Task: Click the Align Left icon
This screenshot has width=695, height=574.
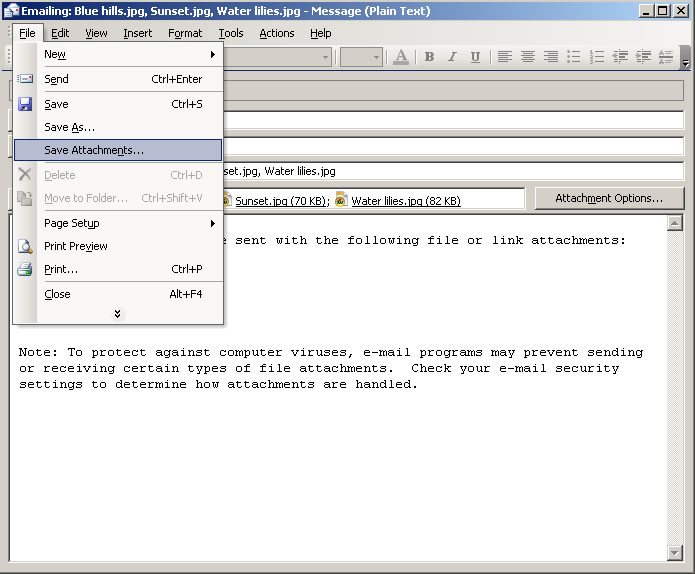Action: (505, 57)
